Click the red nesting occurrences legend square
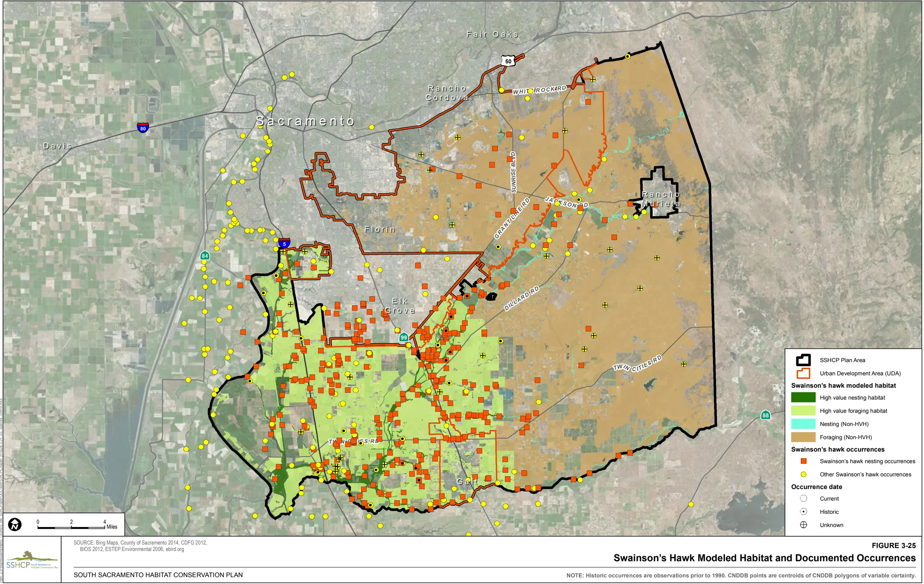924x584 pixels. [x=803, y=461]
